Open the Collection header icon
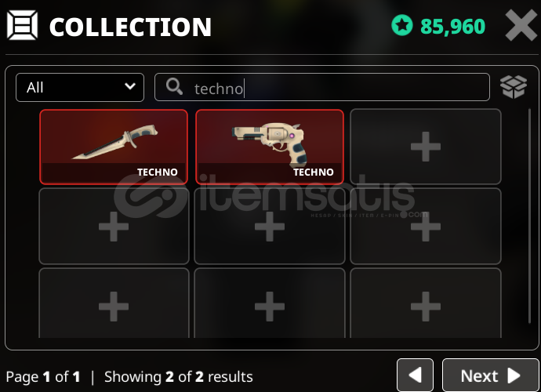This screenshot has height=392, width=541. tap(22, 25)
